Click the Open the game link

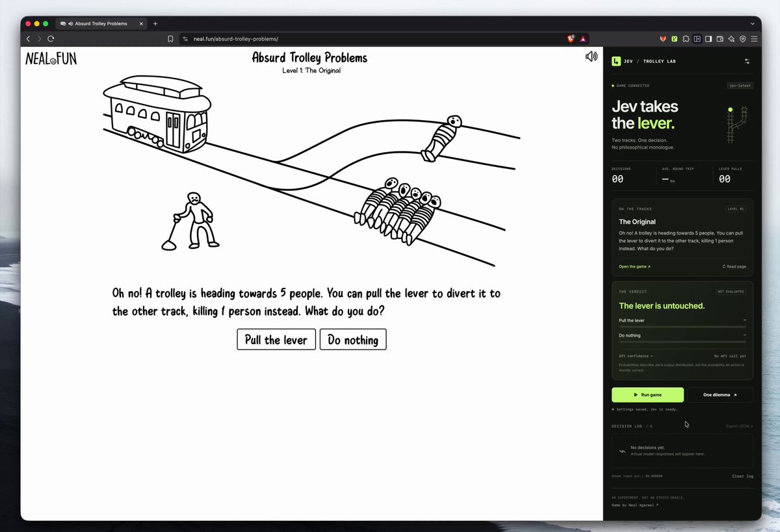[x=634, y=266]
